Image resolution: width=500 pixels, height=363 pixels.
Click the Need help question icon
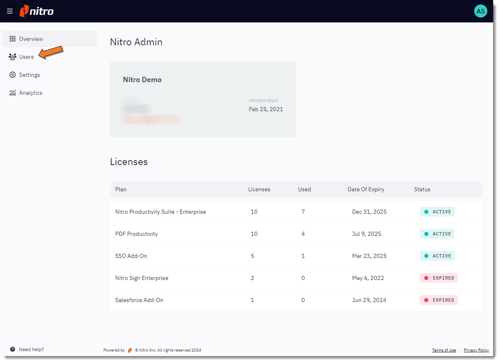click(12, 349)
